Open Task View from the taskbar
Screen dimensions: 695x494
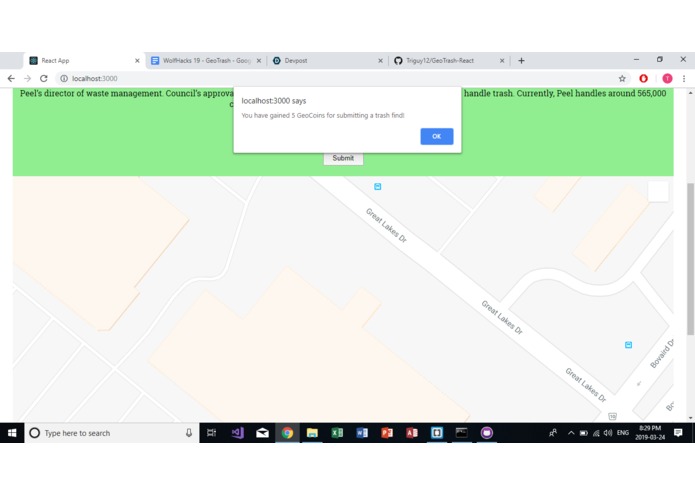(211, 433)
